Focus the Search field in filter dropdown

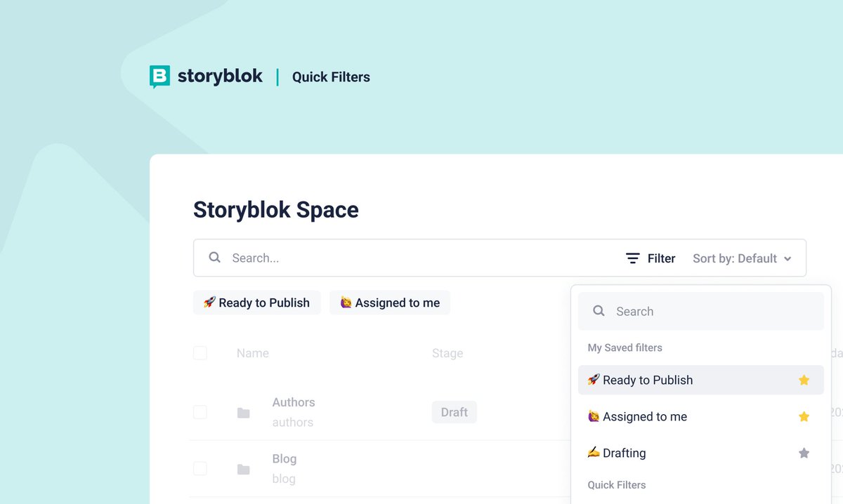pyautogui.click(x=701, y=311)
